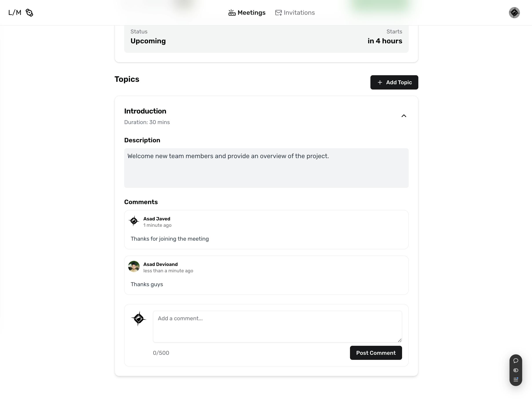
Task: Click the avatar next to the comment input
Action: (139, 319)
